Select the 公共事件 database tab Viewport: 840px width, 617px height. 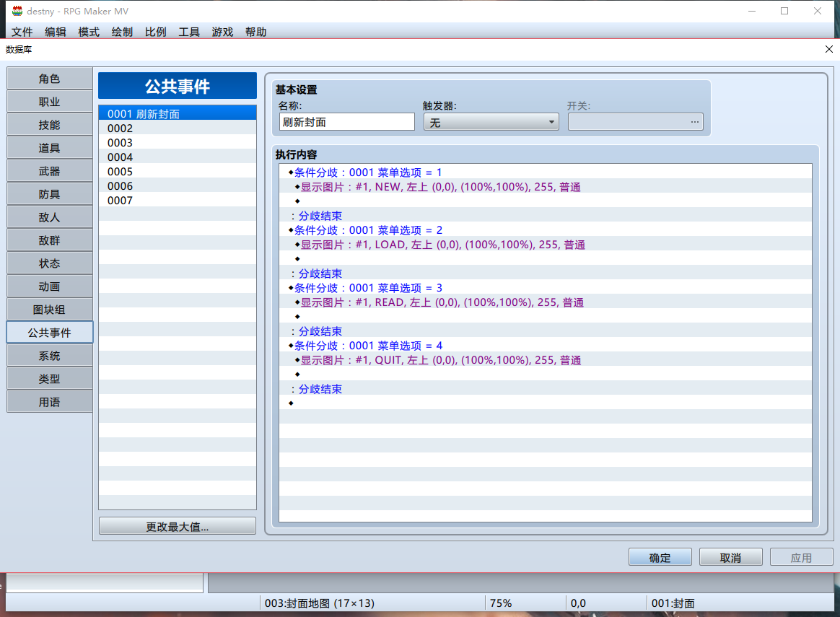[49, 333]
